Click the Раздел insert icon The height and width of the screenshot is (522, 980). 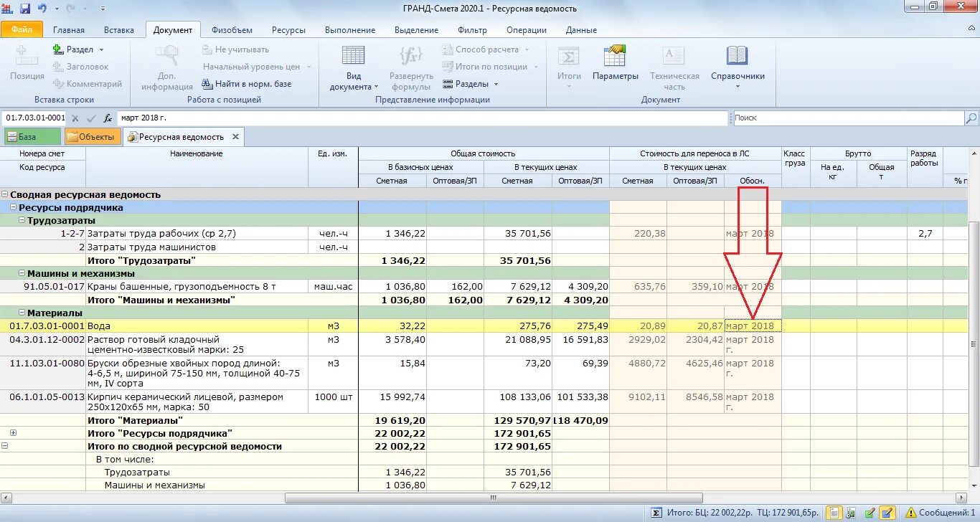[x=59, y=49]
